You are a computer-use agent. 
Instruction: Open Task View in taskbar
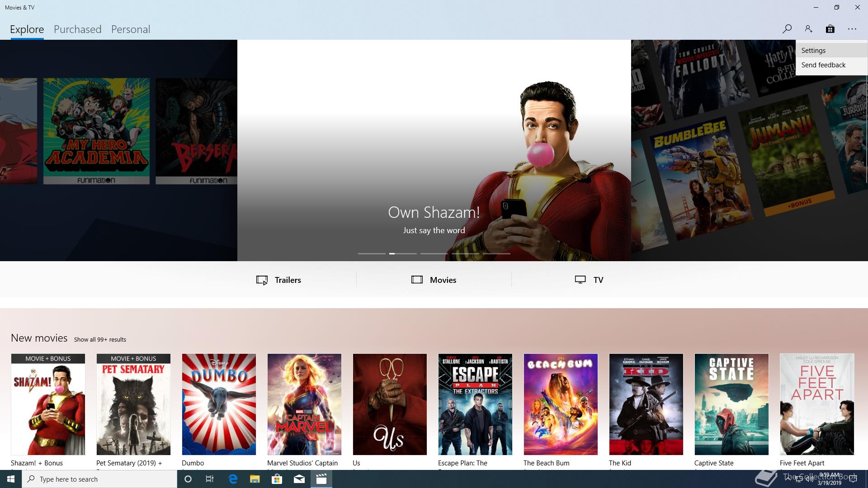[210, 479]
